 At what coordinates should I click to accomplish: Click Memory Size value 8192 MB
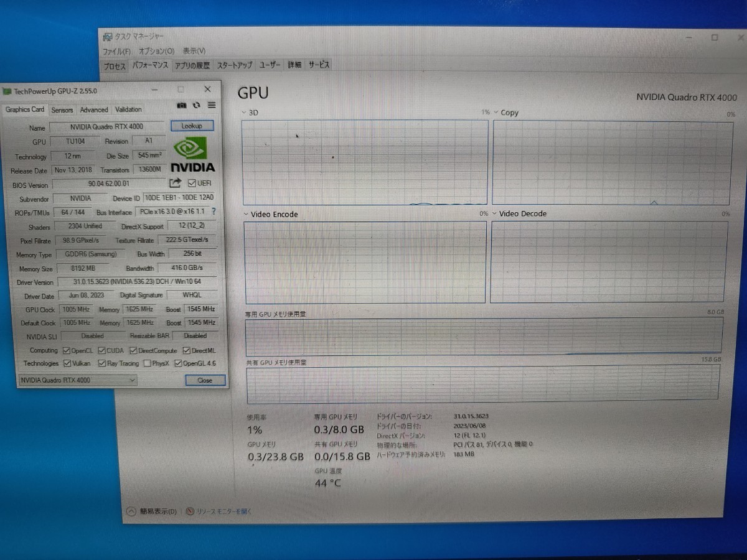(83, 269)
